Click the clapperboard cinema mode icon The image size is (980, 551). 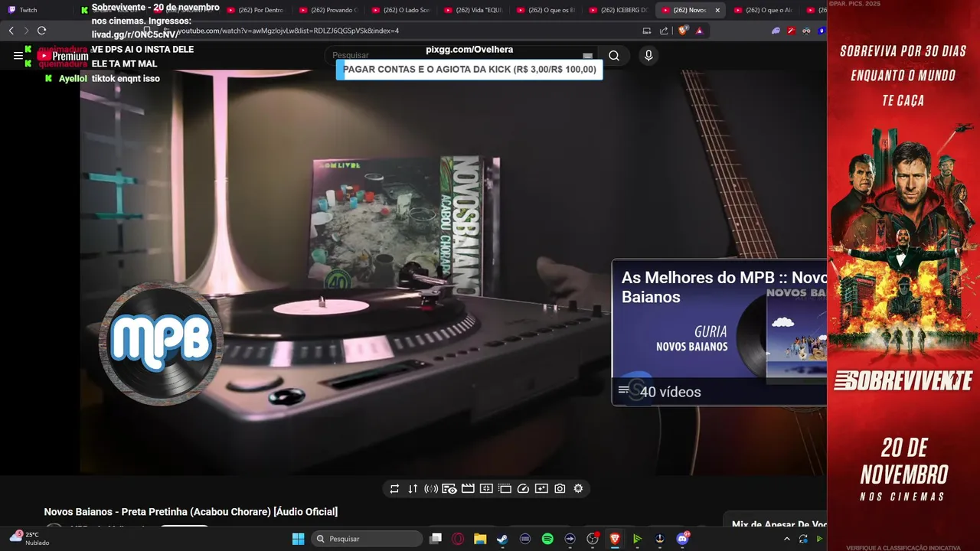pyautogui.click(x=468, y=489)
